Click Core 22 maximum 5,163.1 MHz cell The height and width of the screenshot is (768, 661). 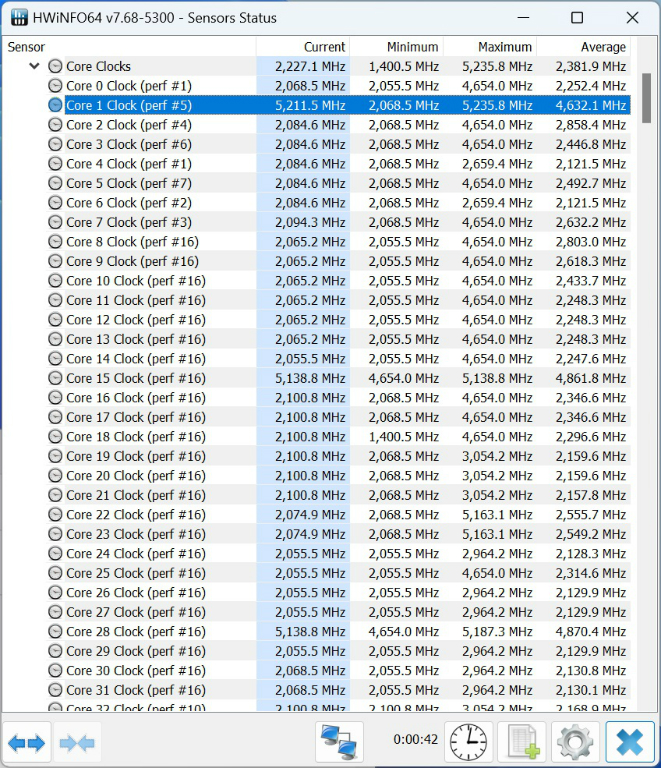tap(497, 514)
